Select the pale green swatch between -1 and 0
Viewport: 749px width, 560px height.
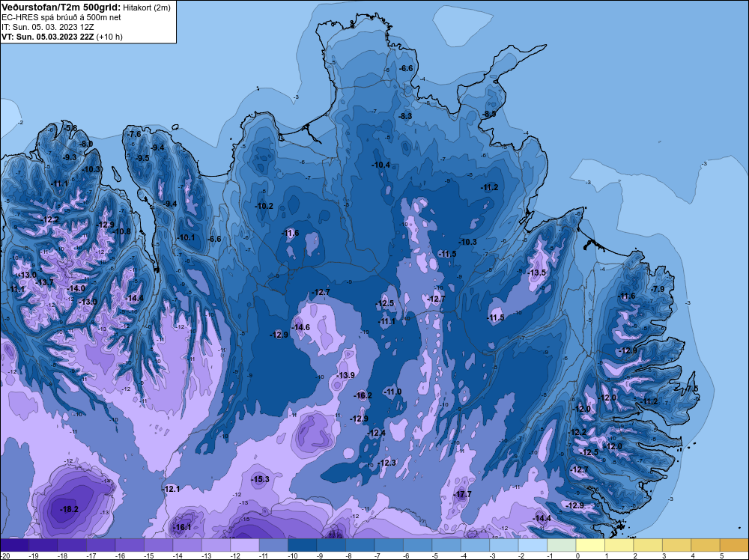tap(562, 545)
